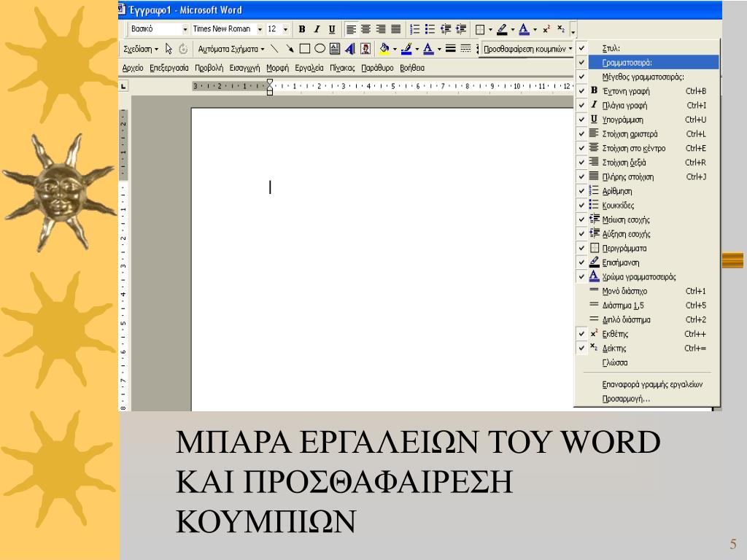The height and width of the screenshot is (560, 747).
Task: Choose Προσαρμογή... in the button list
Action: (647, 399)
